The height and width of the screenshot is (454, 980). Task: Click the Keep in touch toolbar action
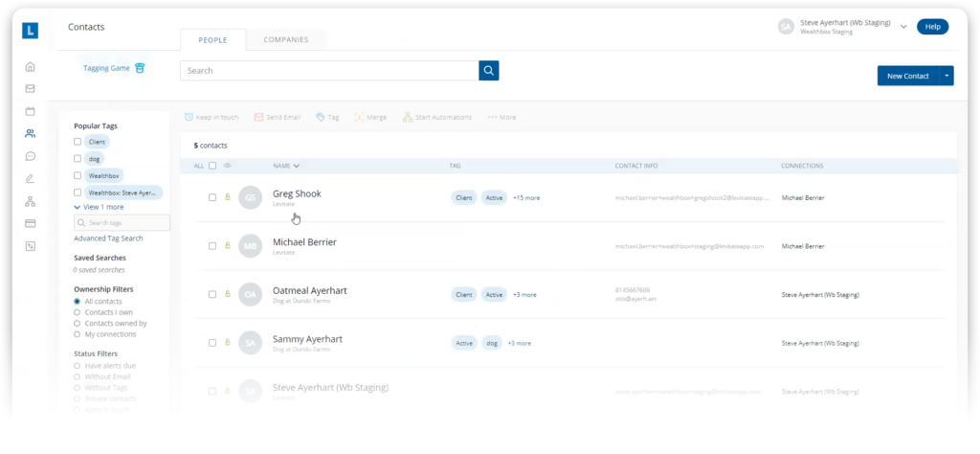pyautogui.click(x=212, y=117)
